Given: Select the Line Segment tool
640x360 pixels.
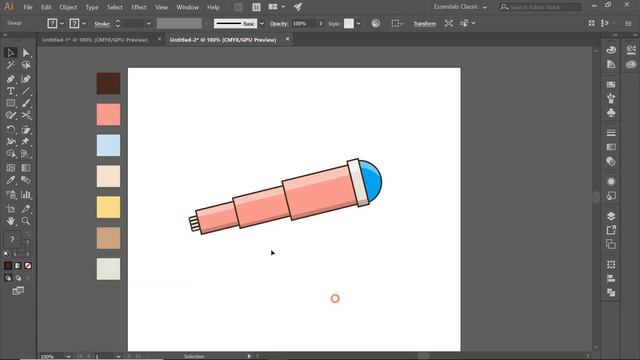Looking at the screenshot, I should (x=26, y=91).
